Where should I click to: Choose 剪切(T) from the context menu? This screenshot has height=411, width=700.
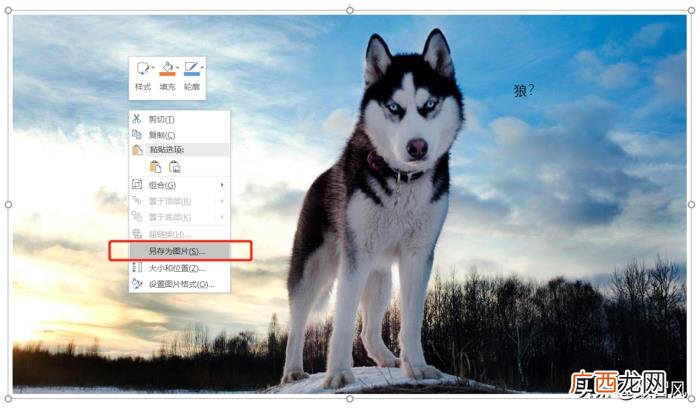(179, 119)
